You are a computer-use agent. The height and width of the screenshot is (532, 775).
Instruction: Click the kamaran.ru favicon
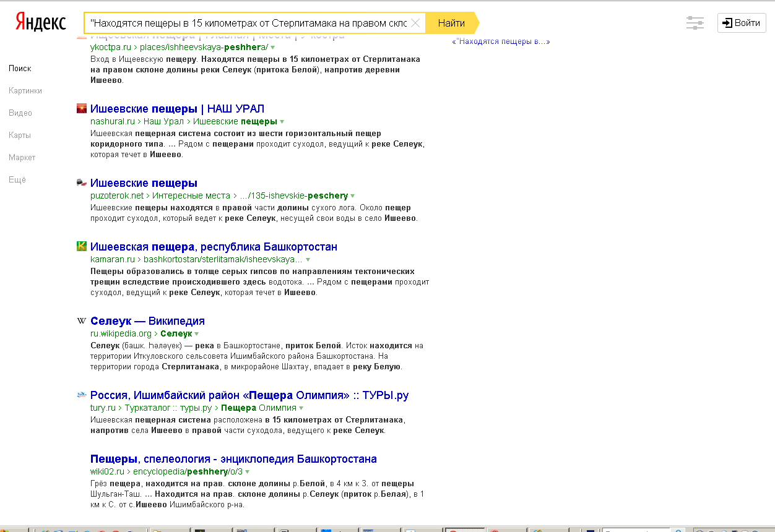pos(82,246)
